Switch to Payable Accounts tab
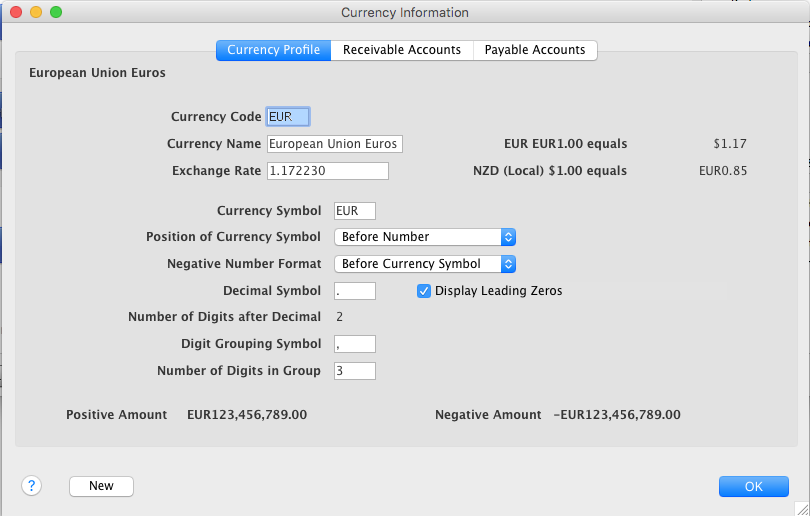The width and height of the screenshot is (810, 516). [x=535, y=50]
